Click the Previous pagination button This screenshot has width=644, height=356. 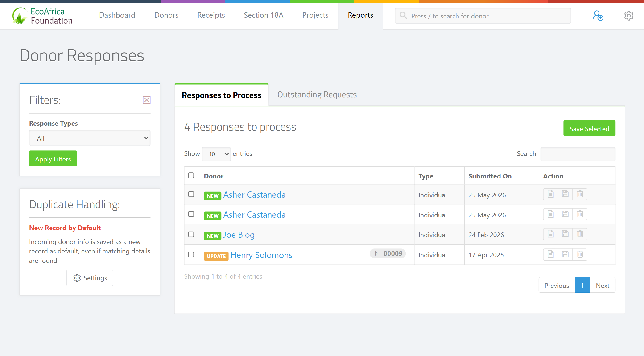[557, 285]
